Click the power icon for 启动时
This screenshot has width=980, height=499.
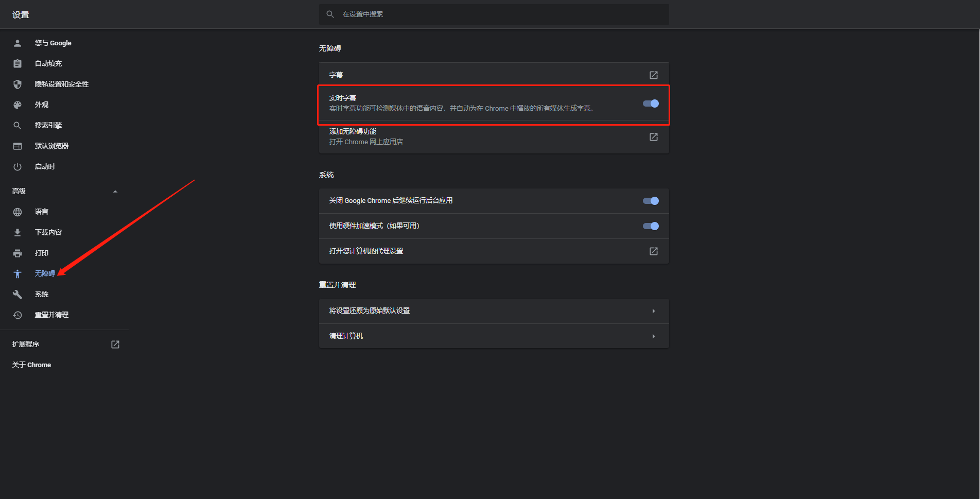(17, 167)
